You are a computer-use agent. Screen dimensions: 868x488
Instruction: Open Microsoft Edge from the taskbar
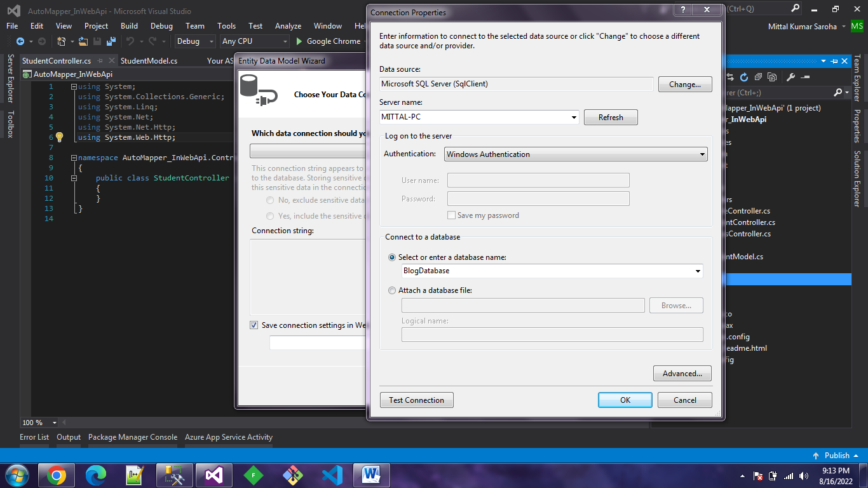tap(95, 475)
